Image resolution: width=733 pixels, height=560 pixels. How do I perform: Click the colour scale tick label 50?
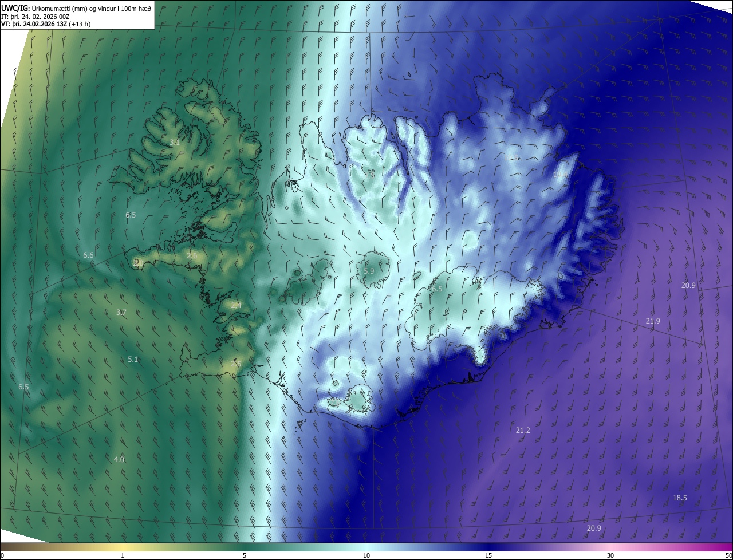click(728, 555)
